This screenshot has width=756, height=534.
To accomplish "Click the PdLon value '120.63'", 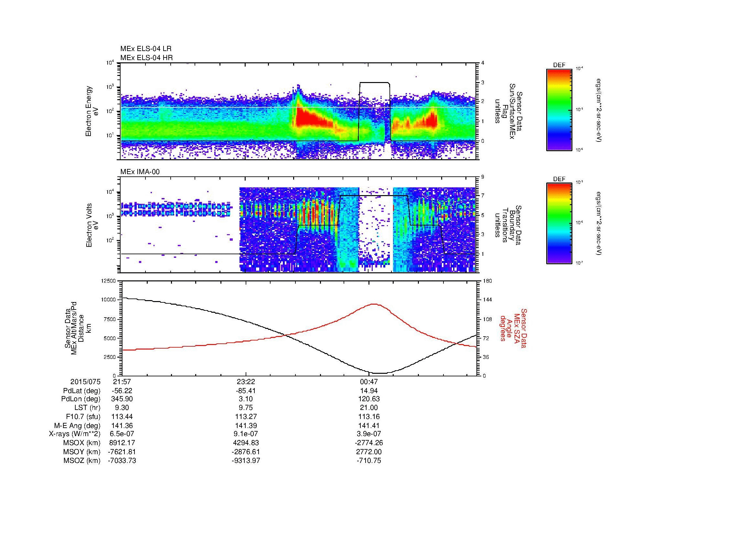I will click(x=369, y=399).
